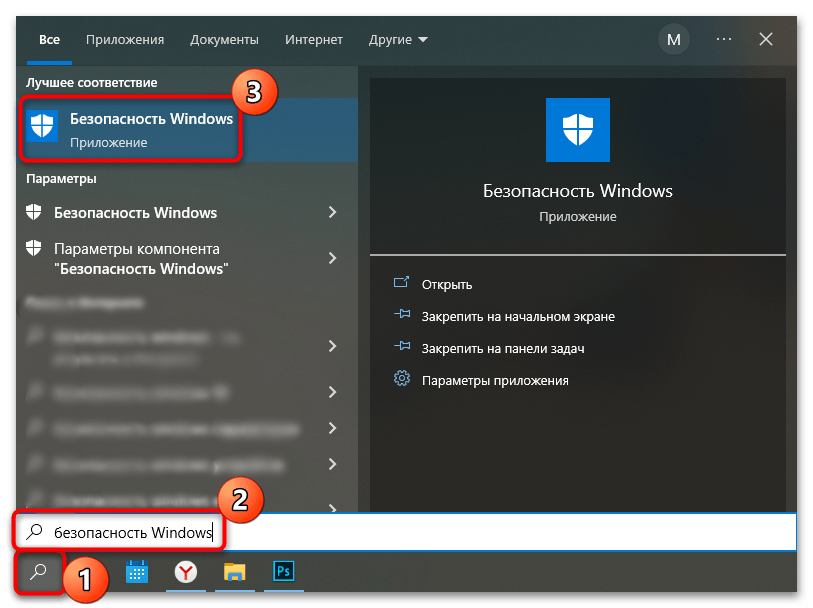Select the Интернет tab
This screenshot has width=813, height=608.
tap(313, 40)
